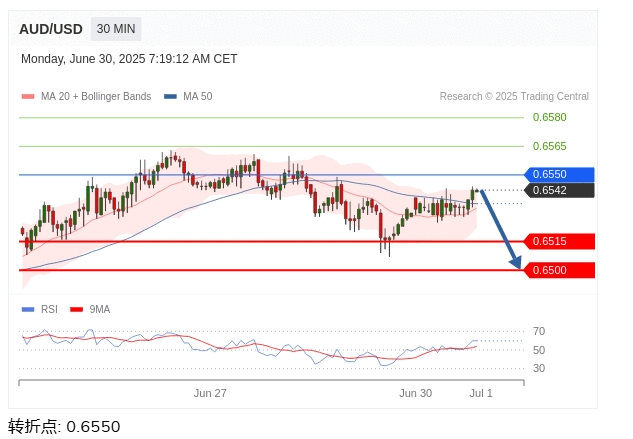Screen dimensions: 633x439
Task: Click the dark blue MA 50 legend swatch
Action: click(170, 97)
